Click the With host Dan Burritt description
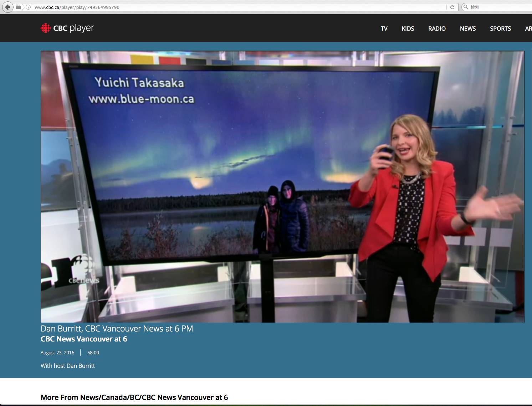The image size is (532, 406). coord(68,366)
